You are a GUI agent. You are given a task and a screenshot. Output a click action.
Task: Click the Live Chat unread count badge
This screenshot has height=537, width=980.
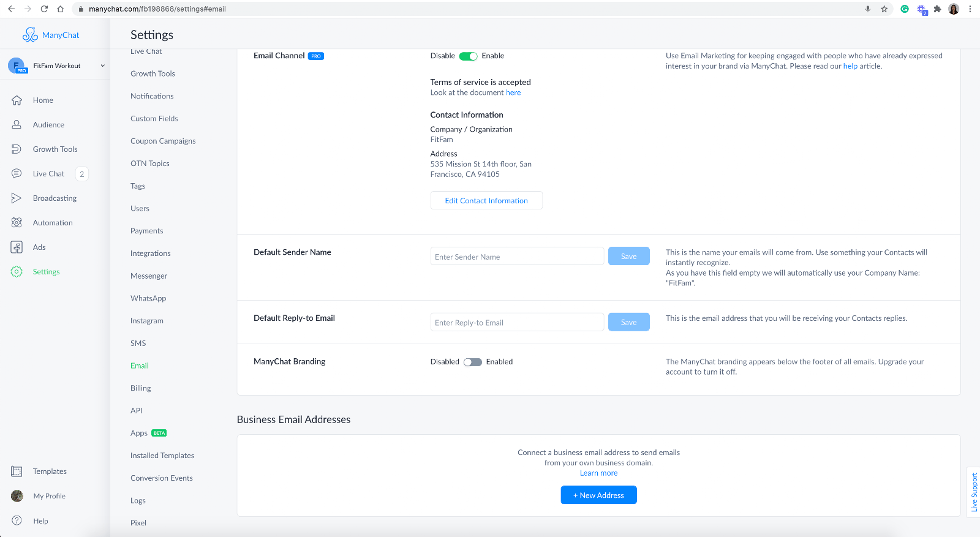coord(82,174)
